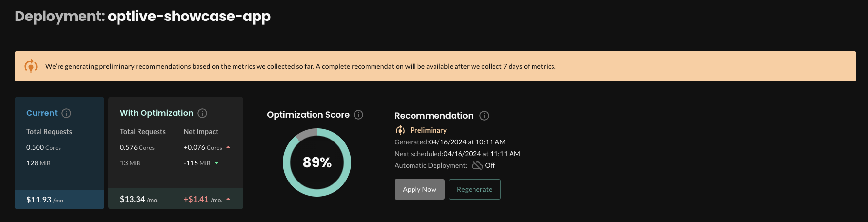Click the optimized cost $13.34 /mo.
The width and height of the screenshot is (868, 222).
[x=139, y=199]
